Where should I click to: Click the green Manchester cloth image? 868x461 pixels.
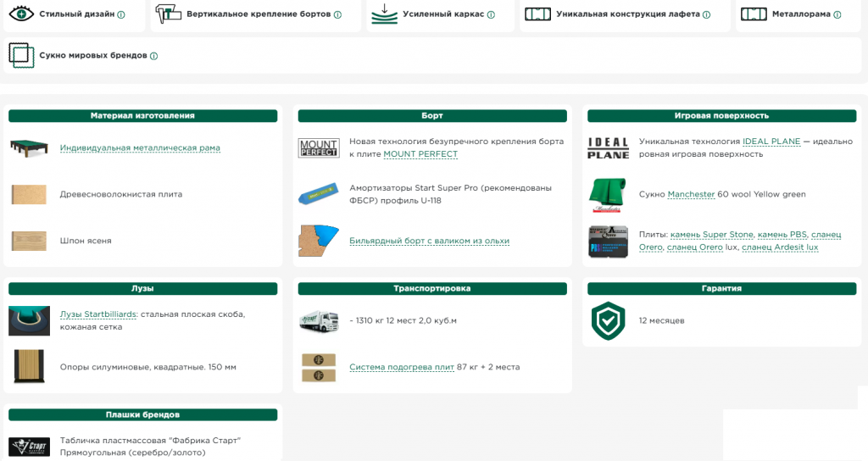608,195
